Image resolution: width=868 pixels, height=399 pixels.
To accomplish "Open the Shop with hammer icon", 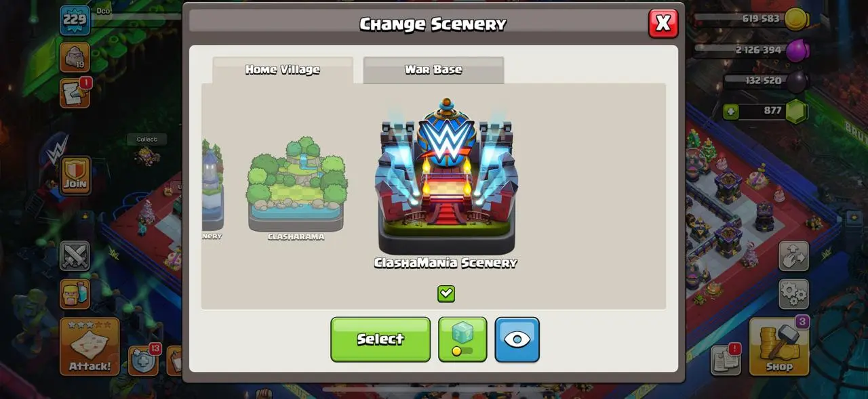I will 779,346.
